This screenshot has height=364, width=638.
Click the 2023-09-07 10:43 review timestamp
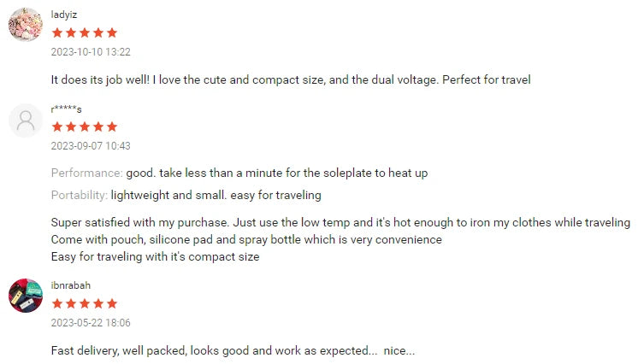click(x=91, y=146)
